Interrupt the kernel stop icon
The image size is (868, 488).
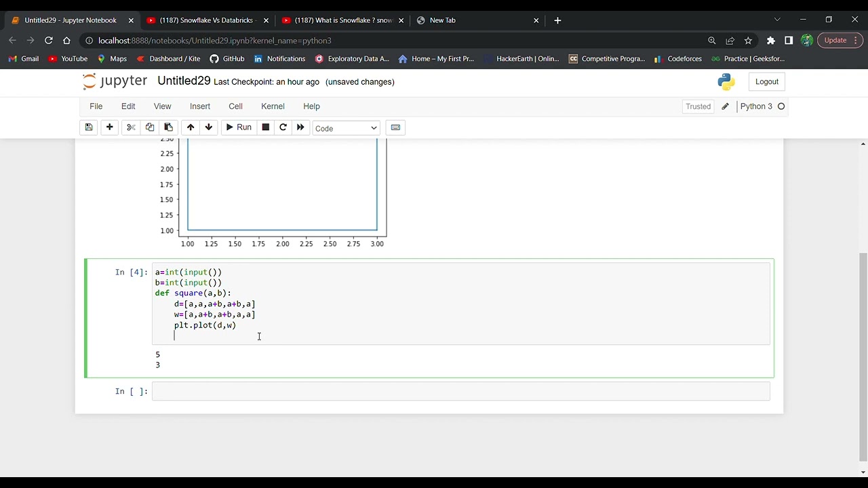point(266,127)
